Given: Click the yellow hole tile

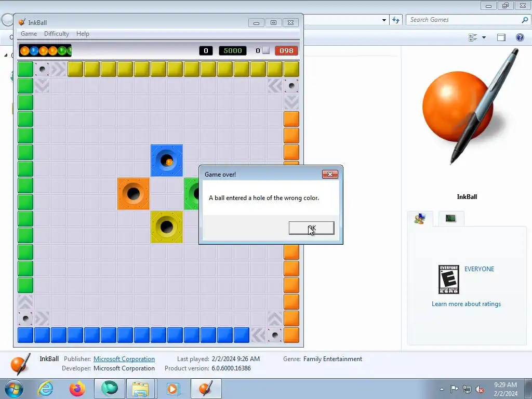Looking at the screenshot, I should click(167, 227).
